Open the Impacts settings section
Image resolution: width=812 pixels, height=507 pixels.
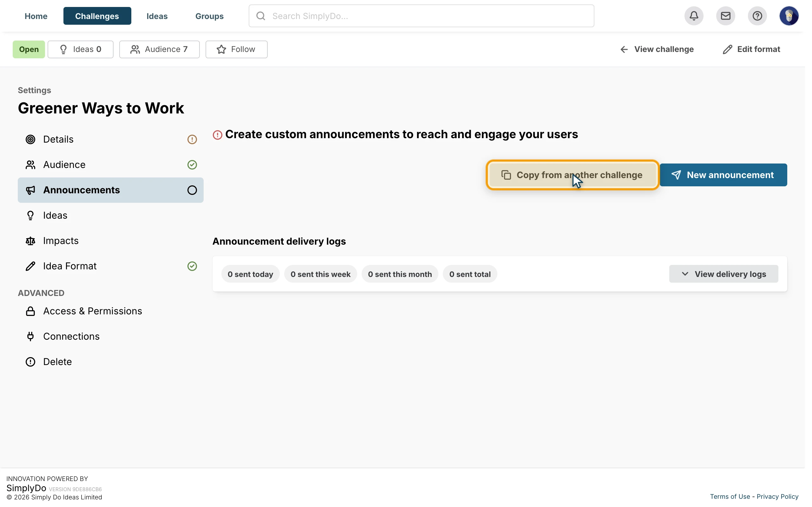tap(110, 241)
